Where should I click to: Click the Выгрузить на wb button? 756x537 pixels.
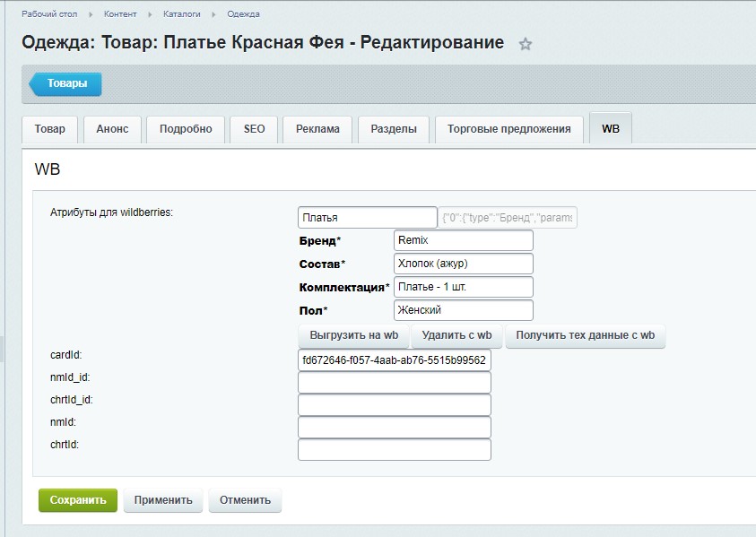pyautogui.click(x=353, y=335)
